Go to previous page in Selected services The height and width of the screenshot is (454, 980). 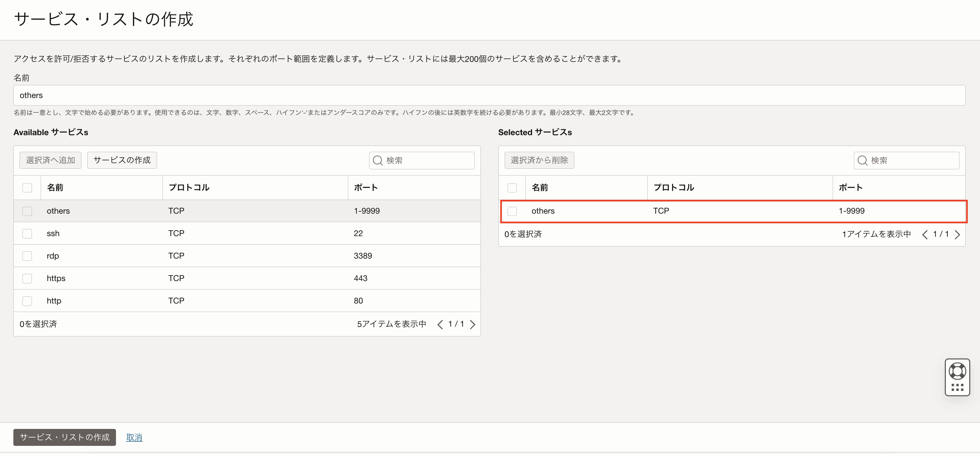(925, 234)
